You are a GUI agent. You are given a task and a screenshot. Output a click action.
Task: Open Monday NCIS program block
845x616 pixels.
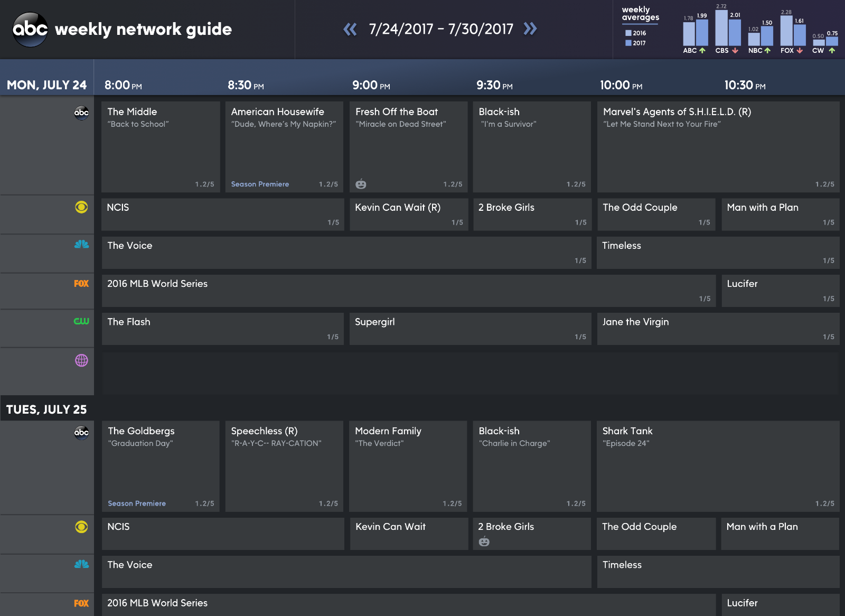click(x=222, y=214)
